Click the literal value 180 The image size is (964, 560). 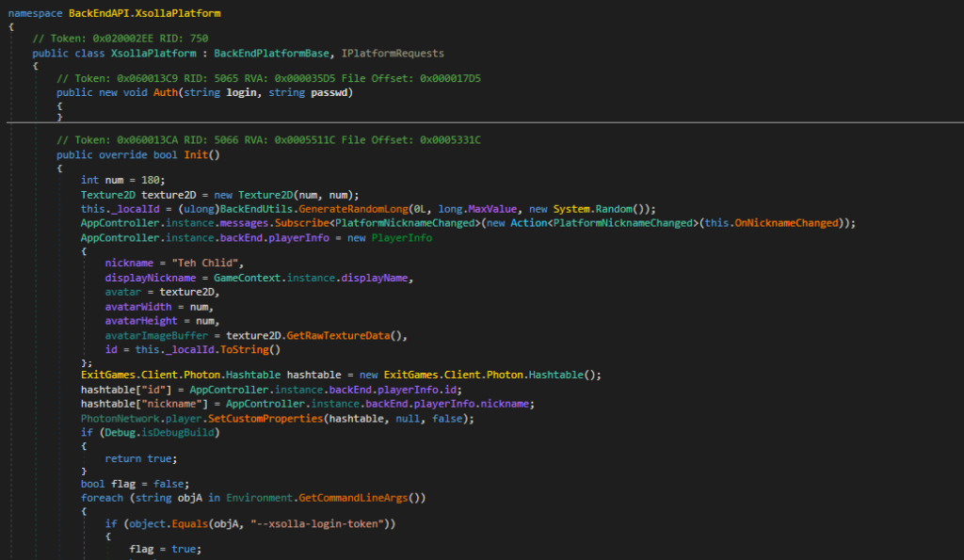click(151, 180)
